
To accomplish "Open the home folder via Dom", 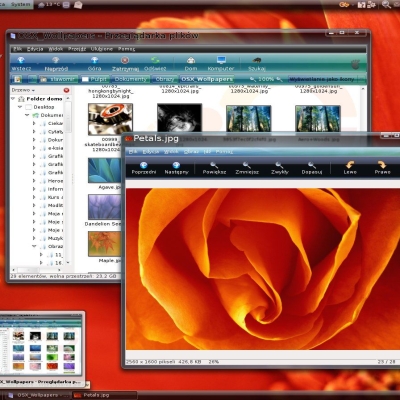I will click(x=191, y=63).
